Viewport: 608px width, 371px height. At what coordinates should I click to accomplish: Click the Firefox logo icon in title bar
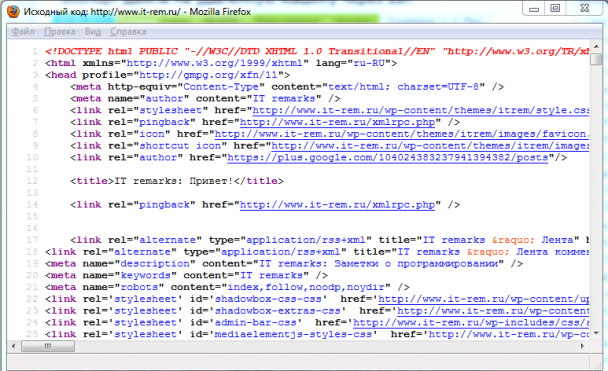coord(13,11)
